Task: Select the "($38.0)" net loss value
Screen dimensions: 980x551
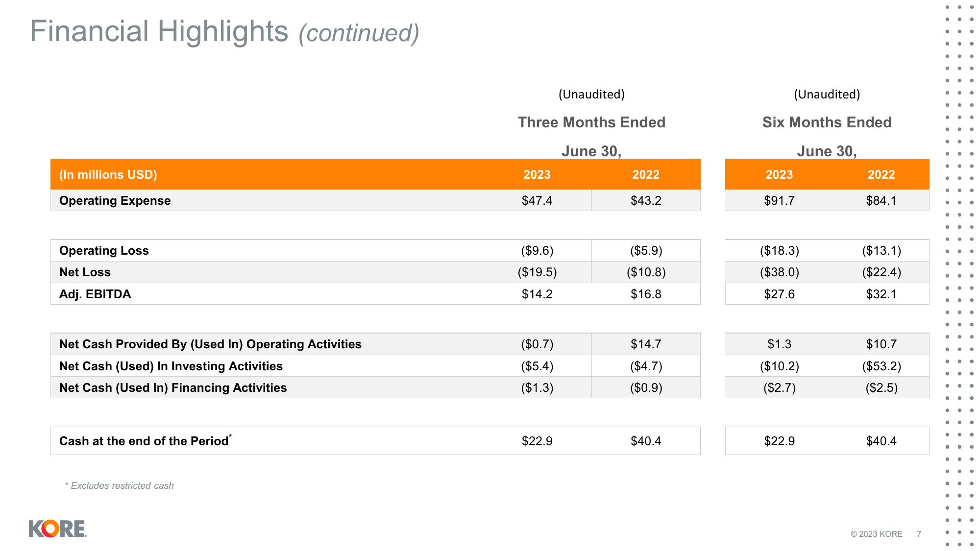Action: tap(779, 272)
